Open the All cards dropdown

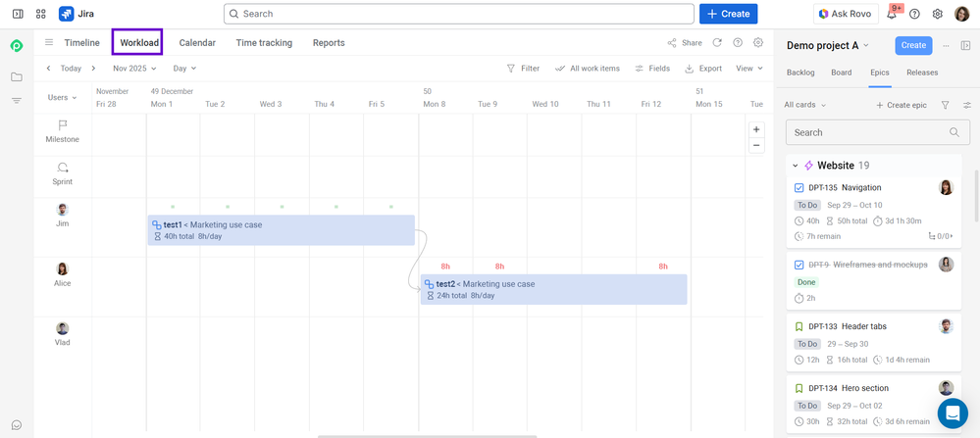click(805, 106)
